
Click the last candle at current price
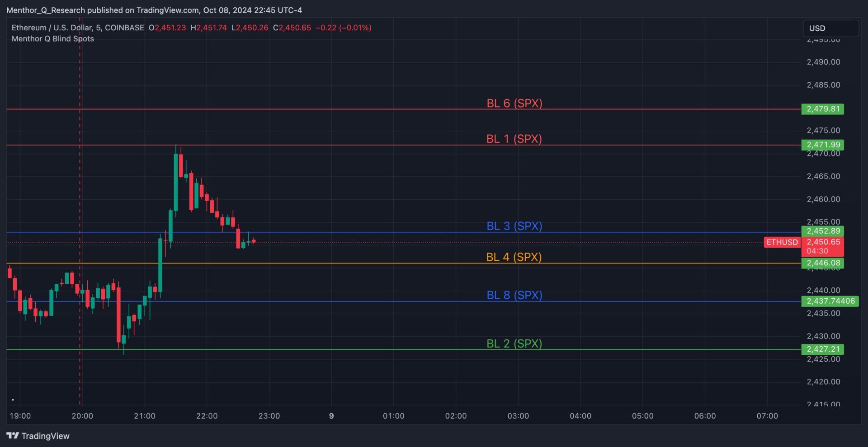pyautogui.click(x=254, y=241)
